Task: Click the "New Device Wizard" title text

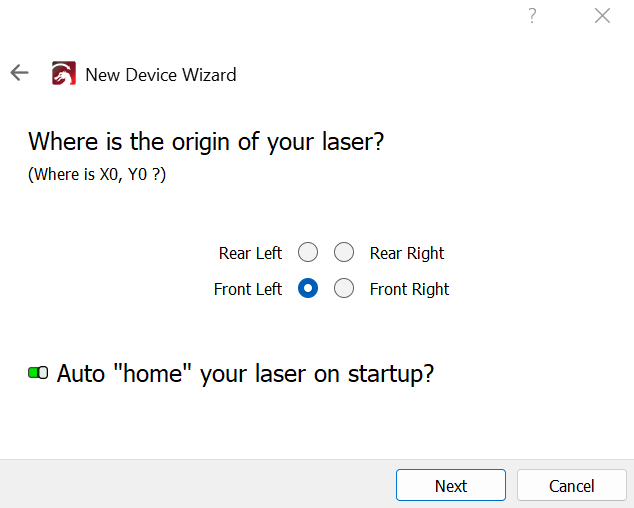Action: click(160, 75)
